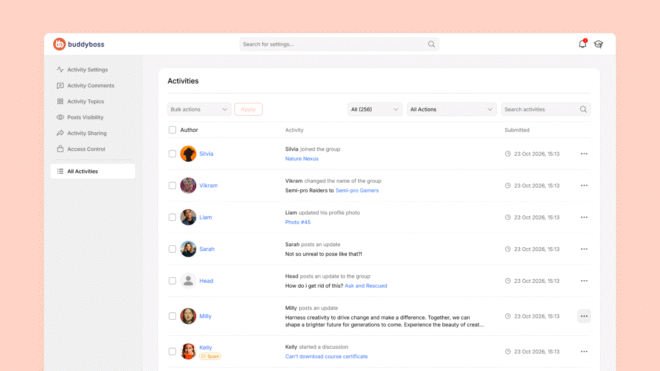Focus the Search for settings field
The width and height of the screenshot is (660, 371).
[x=339, y=44]
